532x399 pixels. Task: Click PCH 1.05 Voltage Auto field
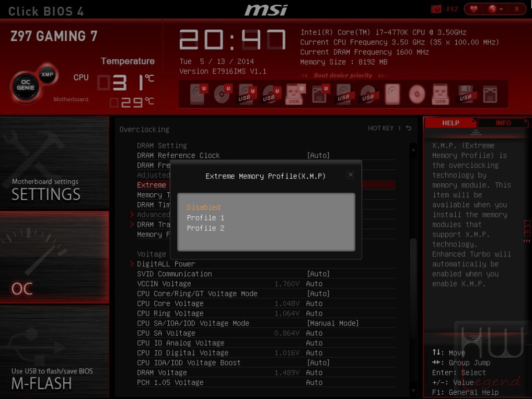314,382
